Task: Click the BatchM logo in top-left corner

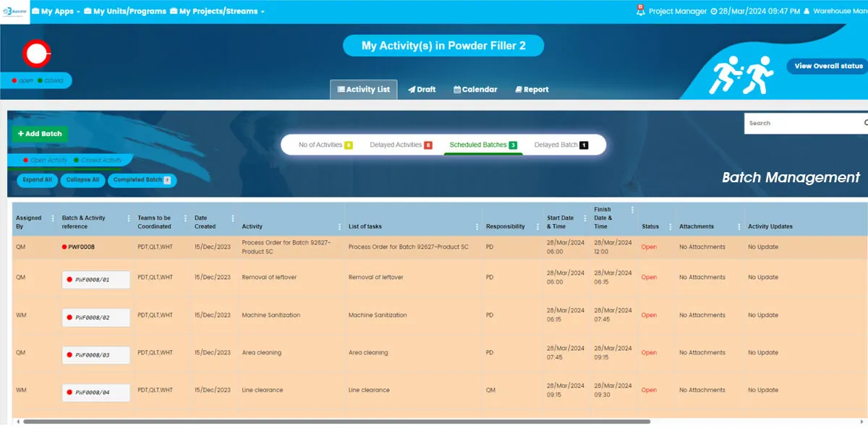Action: (14, 12)
